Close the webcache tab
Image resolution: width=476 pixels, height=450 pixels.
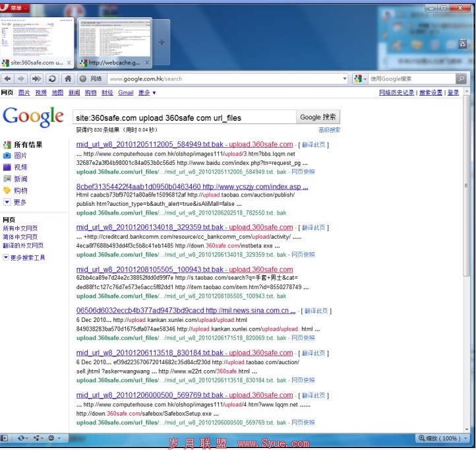[x=147, y=63]
